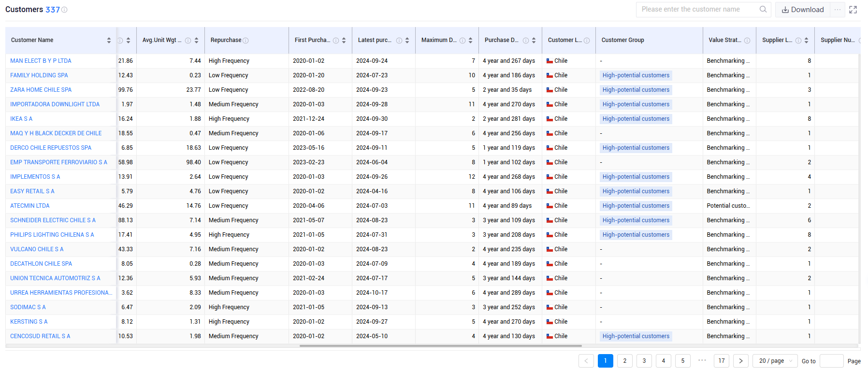Open MAN ELECT B Y P LTDA customer

[x=41, y=61]
